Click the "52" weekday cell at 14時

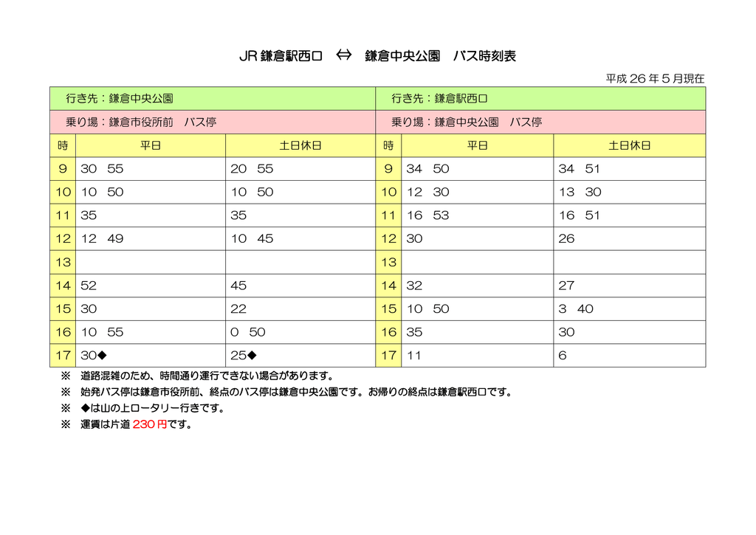coord(151,286)
